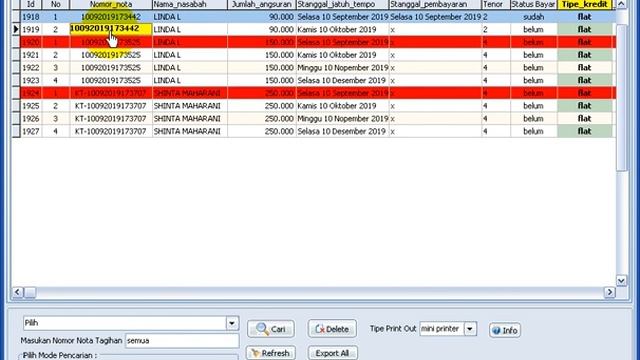Click the Nama_nasabah column header
Image resolution: width=640 pixels, height=360 pixels.
tap(190, 4)
